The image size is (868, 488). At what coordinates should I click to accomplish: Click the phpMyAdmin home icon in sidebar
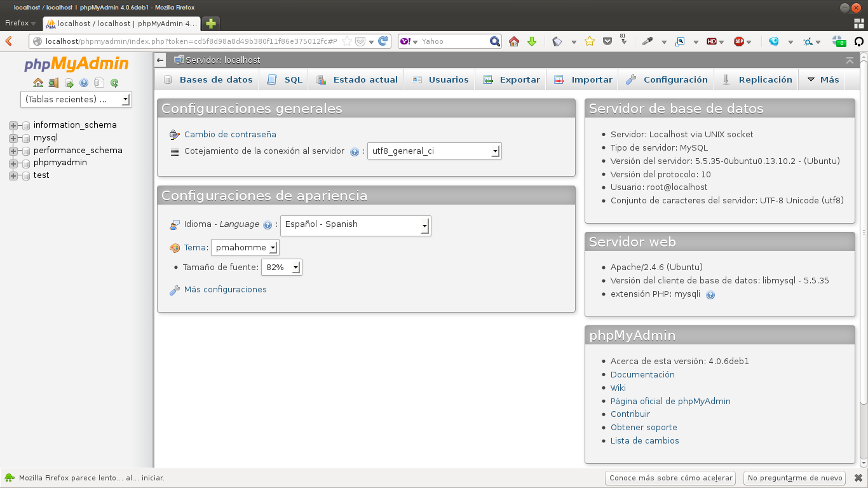point(38,83)
